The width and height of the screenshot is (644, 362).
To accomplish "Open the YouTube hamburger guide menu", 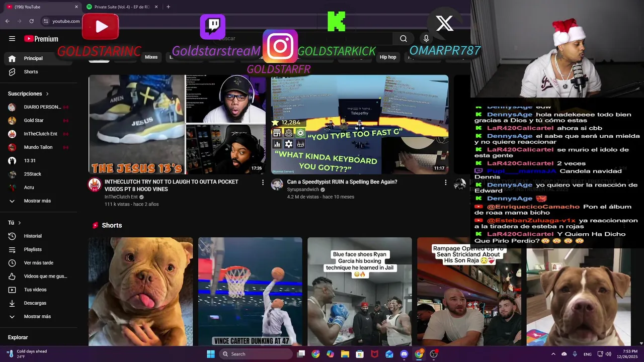I will pyautogui.click(x=12, y=39).
